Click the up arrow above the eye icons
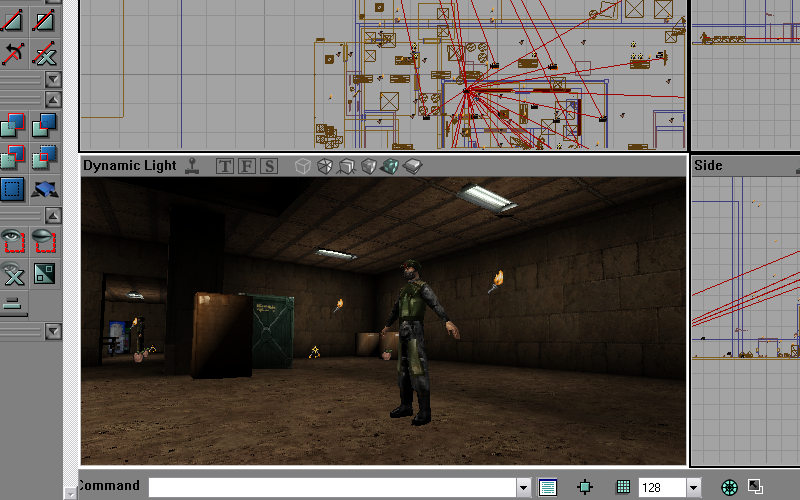The image size is (800, 500). point(53,215)
